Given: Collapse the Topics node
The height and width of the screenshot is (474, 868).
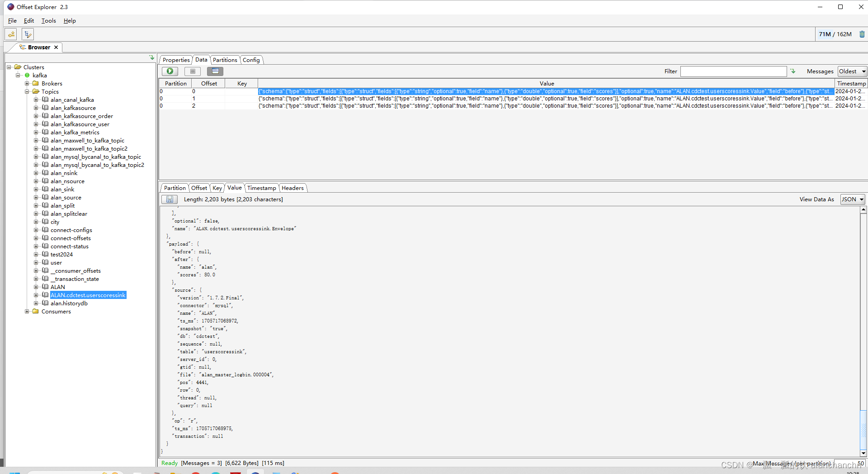Looking at the screenshot, I should (27, 92).
